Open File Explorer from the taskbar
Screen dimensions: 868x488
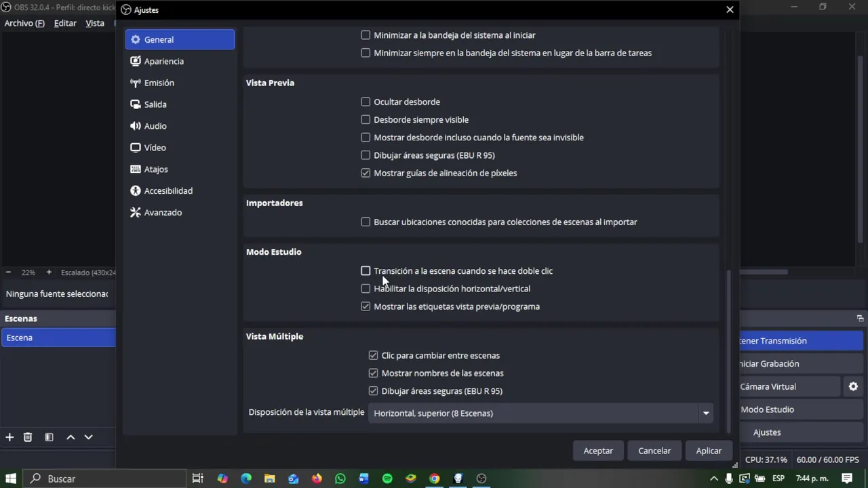[x=269, y=479]
